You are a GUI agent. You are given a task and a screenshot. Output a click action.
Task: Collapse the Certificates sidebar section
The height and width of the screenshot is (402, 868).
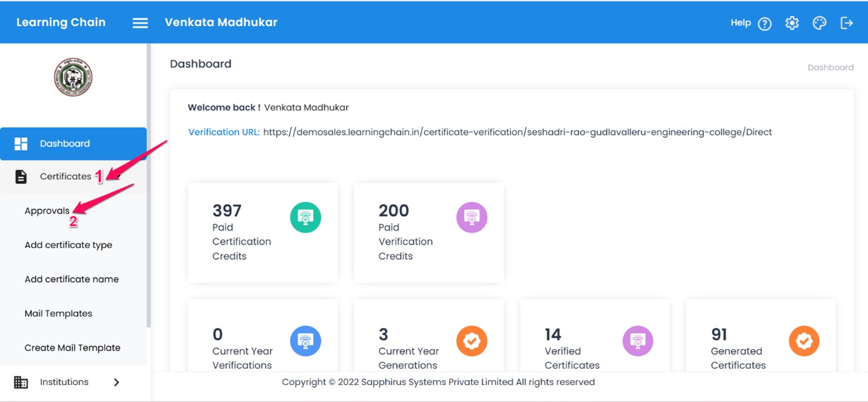tap(66, 177)
